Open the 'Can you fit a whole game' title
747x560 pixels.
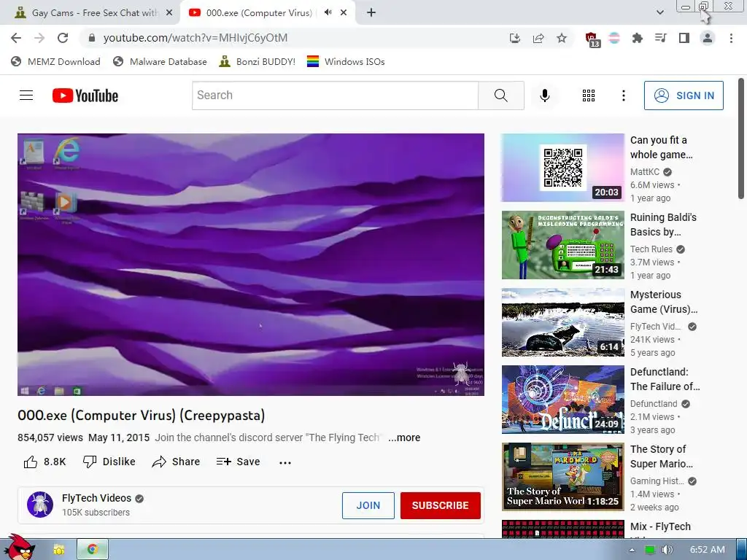click(x=661, y=147)
